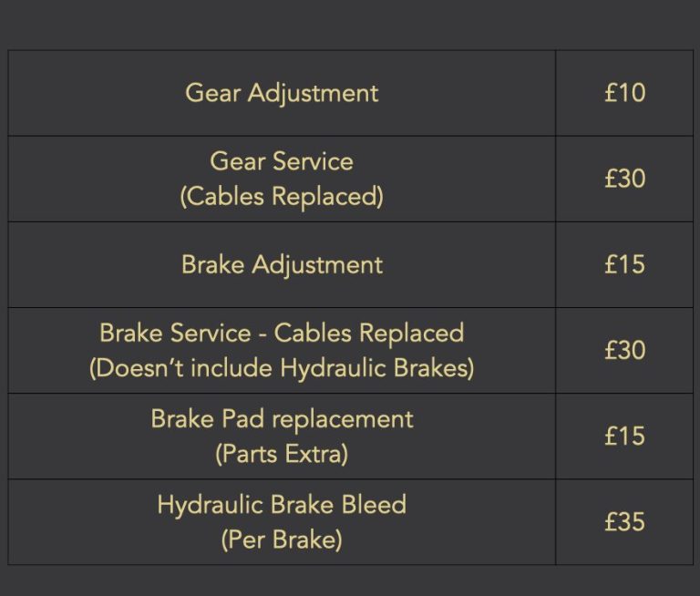This screenshot has height=596, width=700.
Task: Select the (Parts Extra) note
Action: pyautogui.click(x=282, y=454)
